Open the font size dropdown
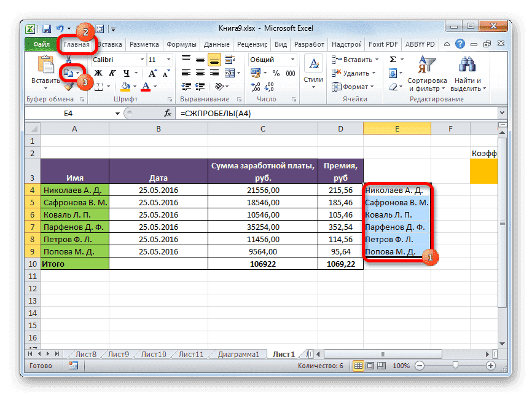Viewport: 532px width, 397px height. pyautogui.click(x=168, y=59)
